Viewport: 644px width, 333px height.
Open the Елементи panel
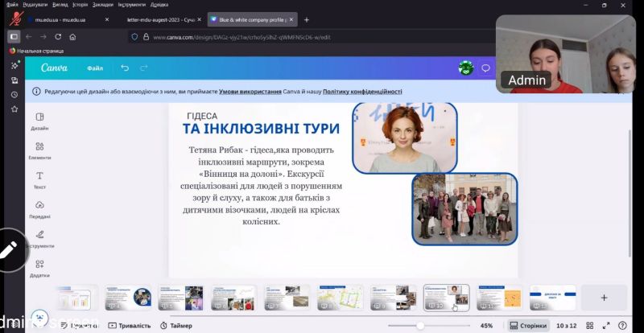(x=39, y=150)
